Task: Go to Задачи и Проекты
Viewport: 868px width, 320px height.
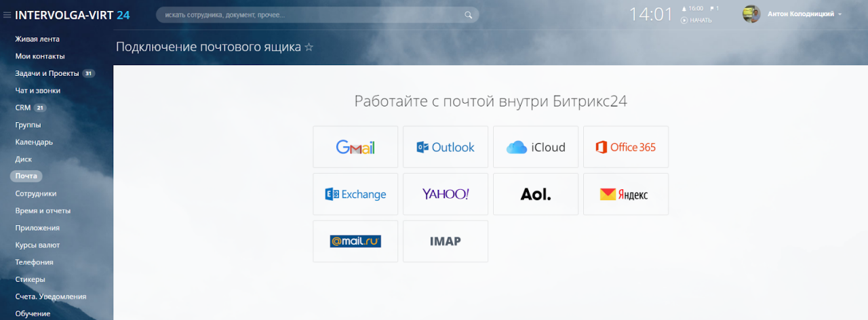Action: [x=47, y=73]
